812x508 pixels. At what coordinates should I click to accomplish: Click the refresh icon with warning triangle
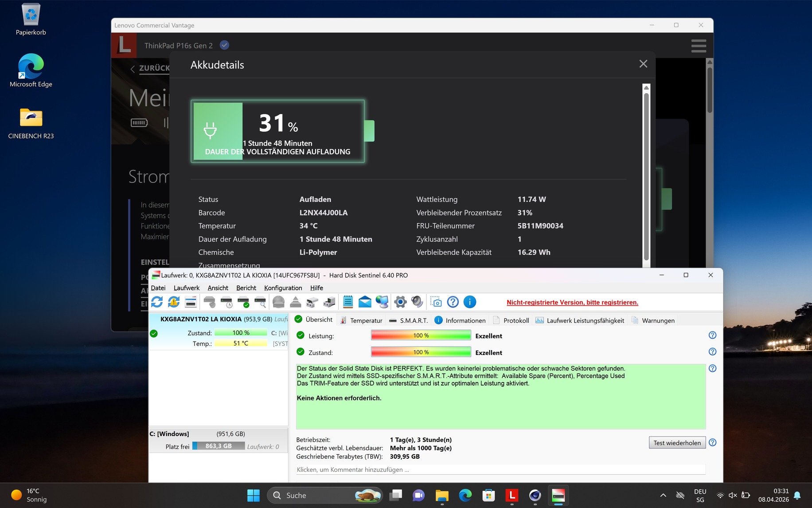[x=174, y=302]
